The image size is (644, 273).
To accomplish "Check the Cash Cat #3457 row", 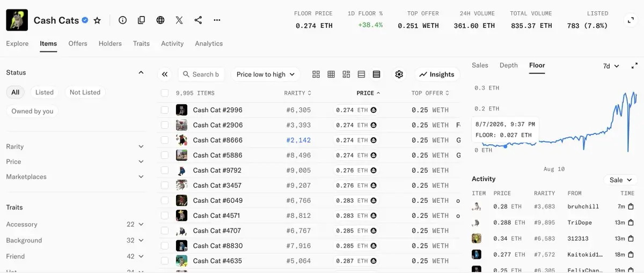I will [x=165, y=185].
